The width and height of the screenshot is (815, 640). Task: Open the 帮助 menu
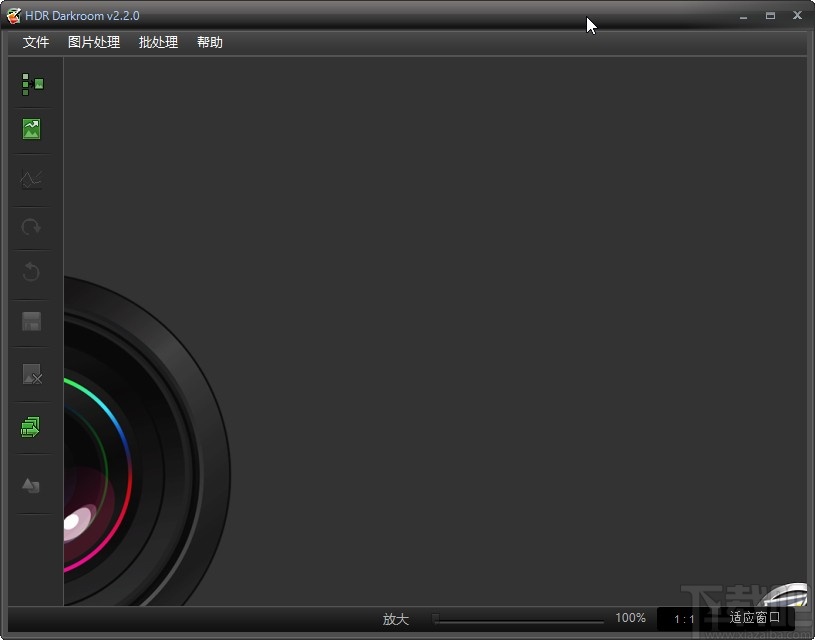(209, 42)
